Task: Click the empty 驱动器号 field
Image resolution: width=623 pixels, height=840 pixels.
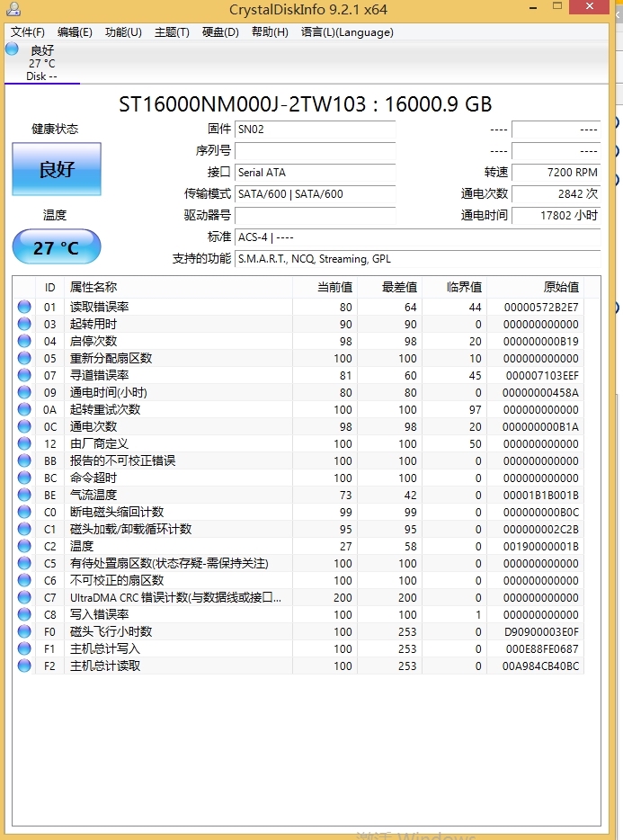Action: [x=315, y=215]
